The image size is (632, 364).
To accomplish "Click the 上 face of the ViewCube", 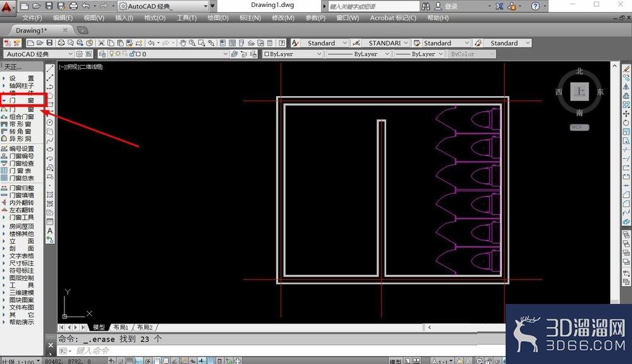I will pyautogui.click(x=579, y=92).
